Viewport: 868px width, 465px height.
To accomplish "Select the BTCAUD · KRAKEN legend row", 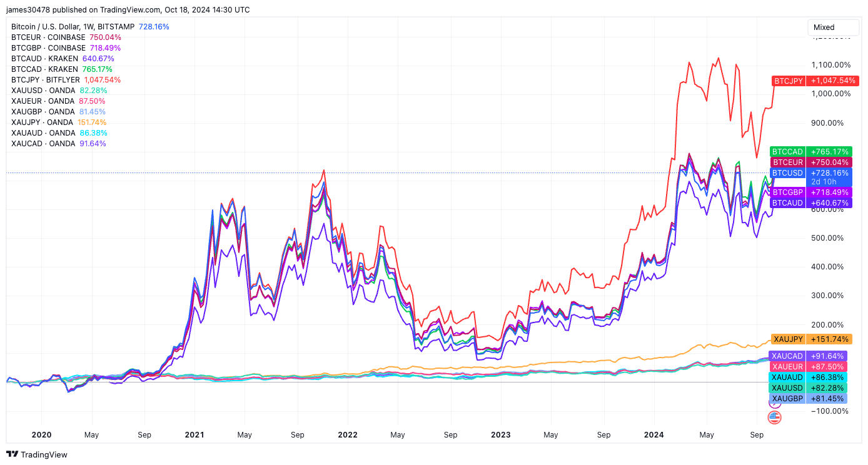I will tap(63, 59).
